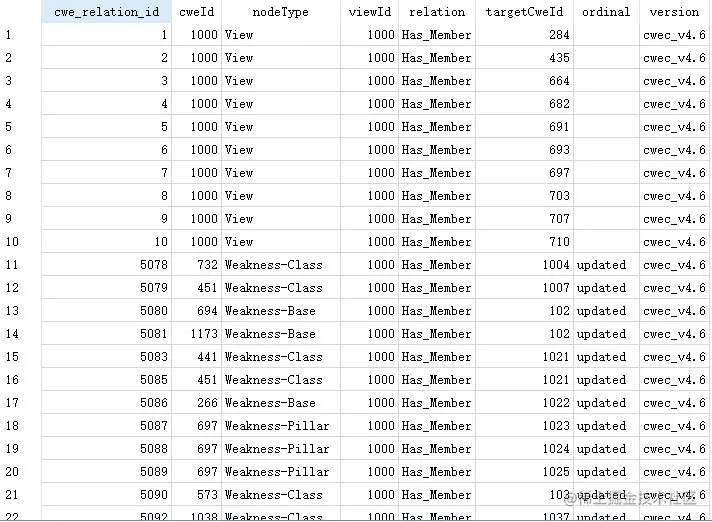Click cweId cell 441
The width and height of the screenshot is (712, 522).
[197, 356]
